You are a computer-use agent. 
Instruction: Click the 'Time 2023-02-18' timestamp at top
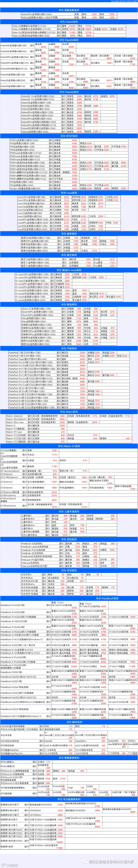click(124, 1)
